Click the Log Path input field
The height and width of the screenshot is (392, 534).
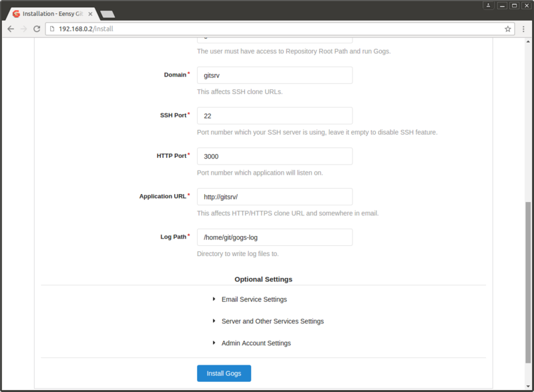click(274, 237)
